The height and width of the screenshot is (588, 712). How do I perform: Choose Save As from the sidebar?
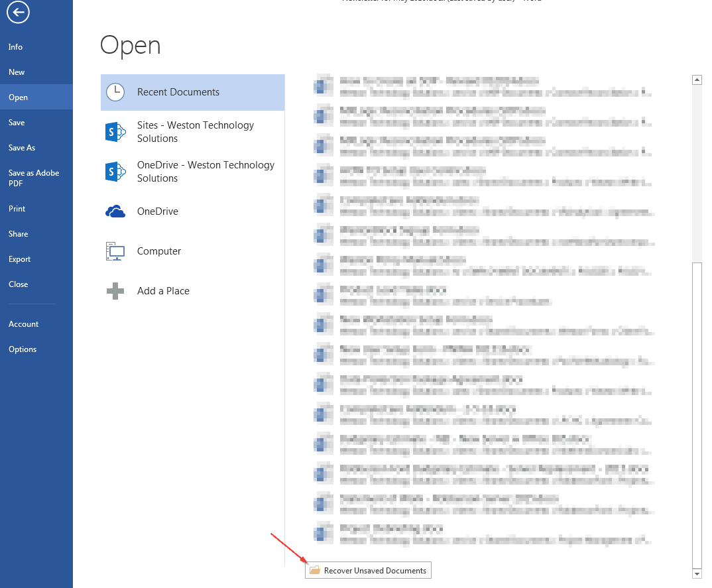tap(36, 148)
